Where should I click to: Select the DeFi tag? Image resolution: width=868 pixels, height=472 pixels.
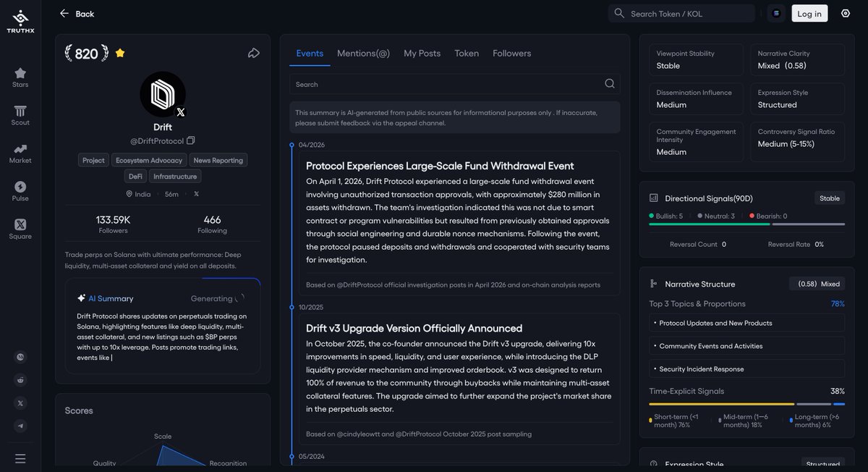pyautogui.click(x=135, y=176)
